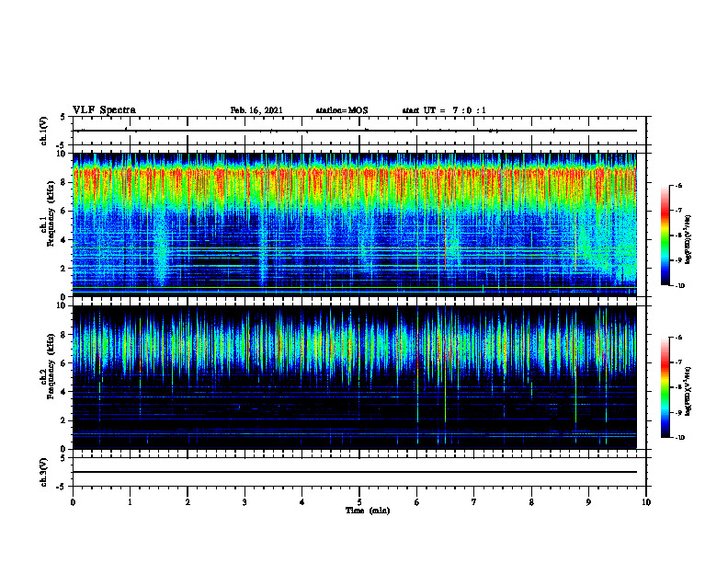Image resolution: width=728 pixels, height=563 pixels.
Task: Click time axis tick label "9"
Action: [588, 502]
